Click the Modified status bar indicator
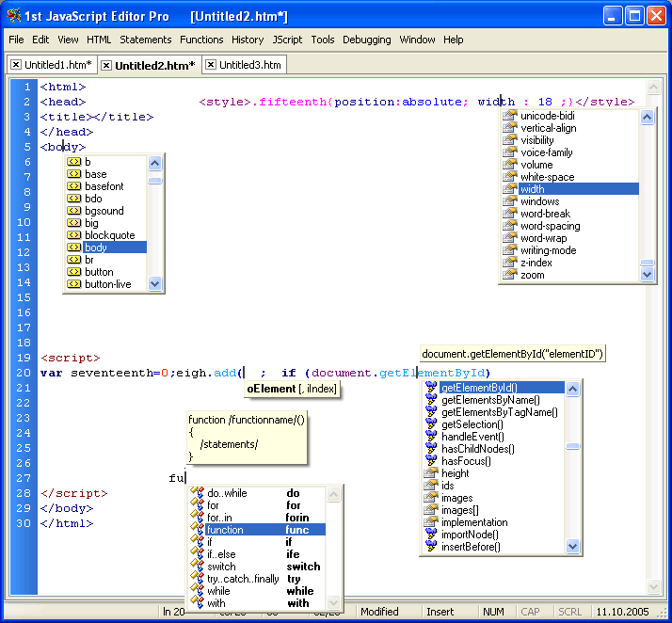This screenshot has width=672, height=623. [x=389, y=612]
